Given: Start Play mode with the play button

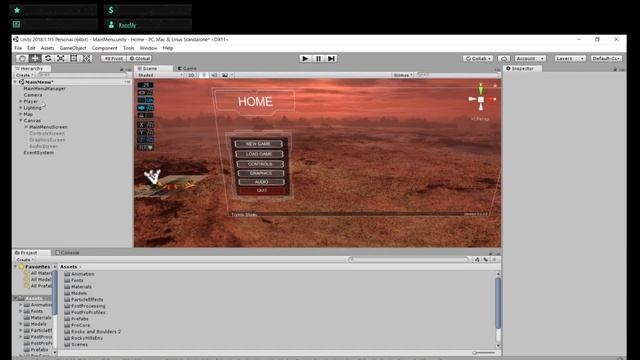Looking at the screenshot, I should [305, 58].
